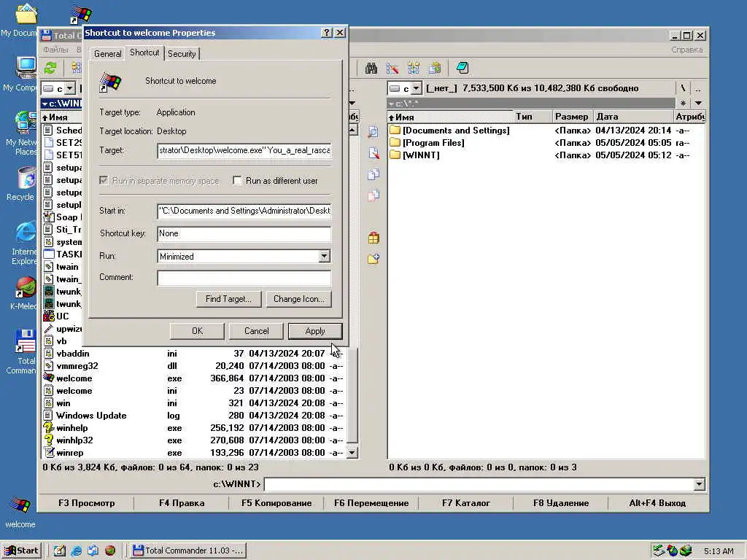Click the F5 Копирование button
Screen dimensions: 747x560
coord(276,503)
